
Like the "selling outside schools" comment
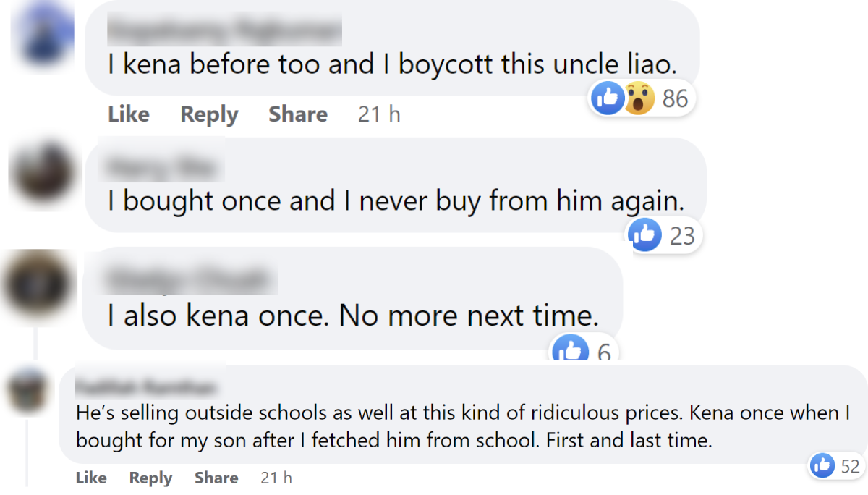coord(91,478)
